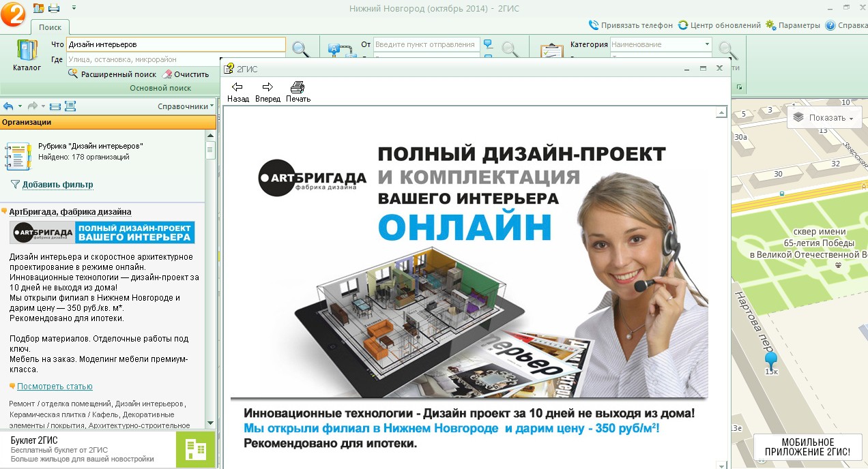The width and height of the screenshot is (868, 469).
Task: Click the expand cards detailed view icon
Action: point(70,106)
